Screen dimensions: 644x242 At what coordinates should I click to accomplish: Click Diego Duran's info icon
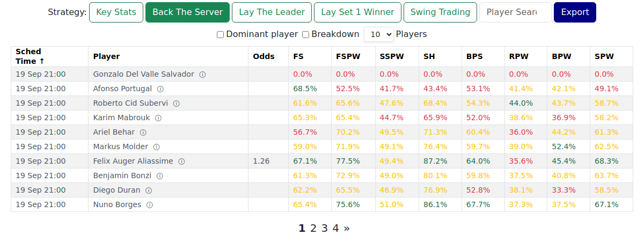(149, 190)
